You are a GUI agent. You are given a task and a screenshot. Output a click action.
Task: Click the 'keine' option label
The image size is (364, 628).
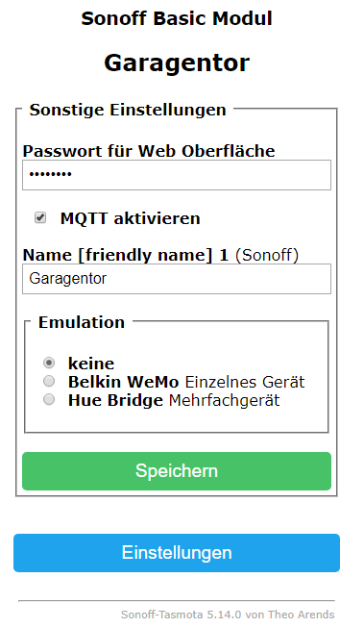[x=91, y=364]
